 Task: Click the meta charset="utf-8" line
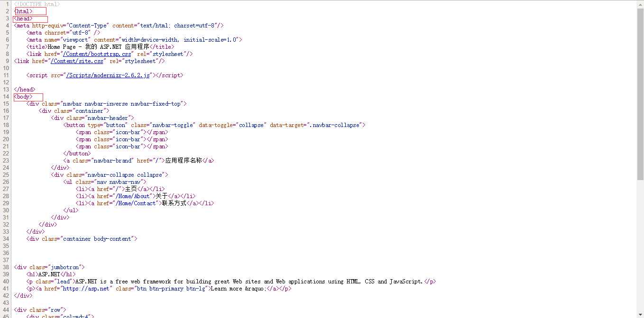point(64,33)
